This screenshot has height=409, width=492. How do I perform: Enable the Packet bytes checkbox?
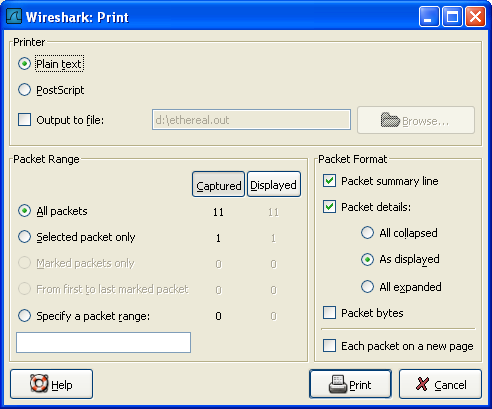click(329, 313)
